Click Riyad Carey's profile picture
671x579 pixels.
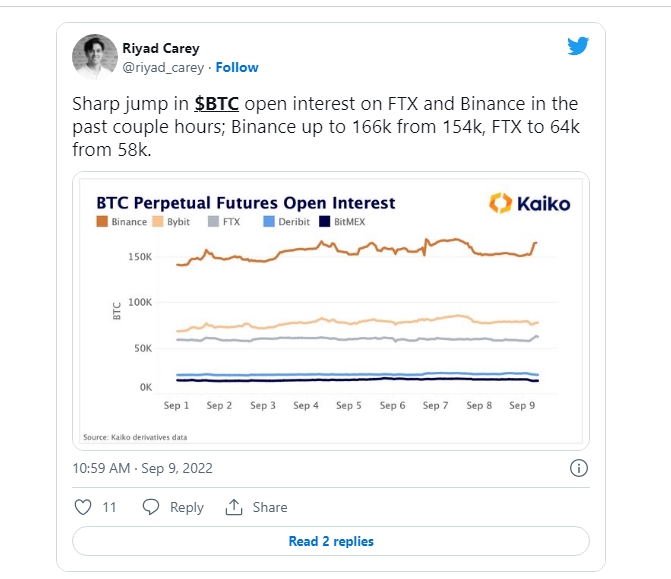pyautogui.click(x=95, y=57)
